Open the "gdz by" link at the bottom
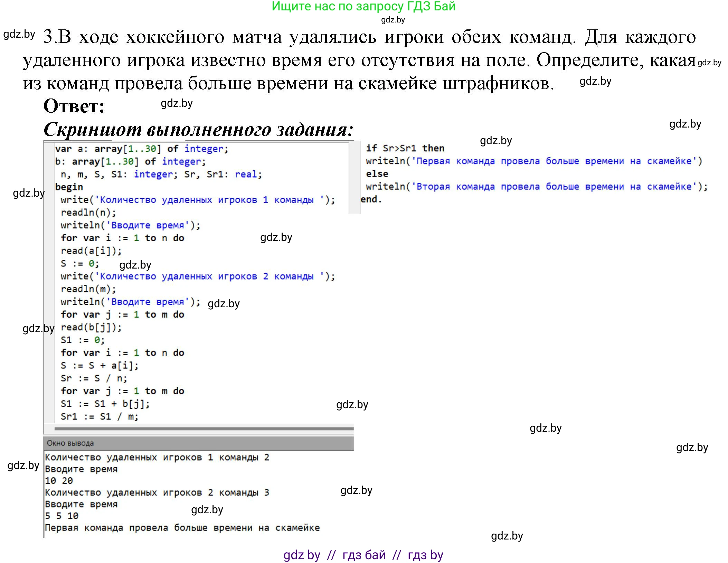Screen dimensions: 728x563 pos(301,554)
